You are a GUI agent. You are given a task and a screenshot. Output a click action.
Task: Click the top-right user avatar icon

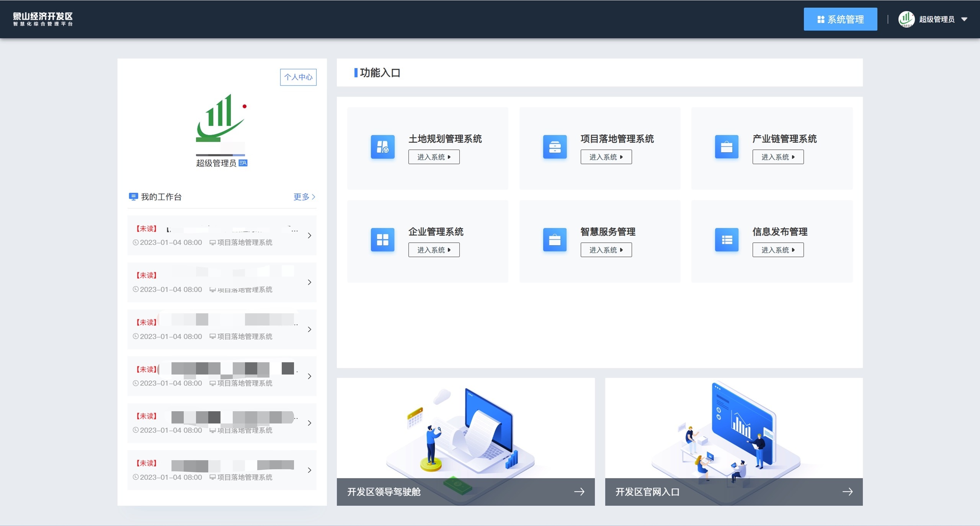pos(906,19)
